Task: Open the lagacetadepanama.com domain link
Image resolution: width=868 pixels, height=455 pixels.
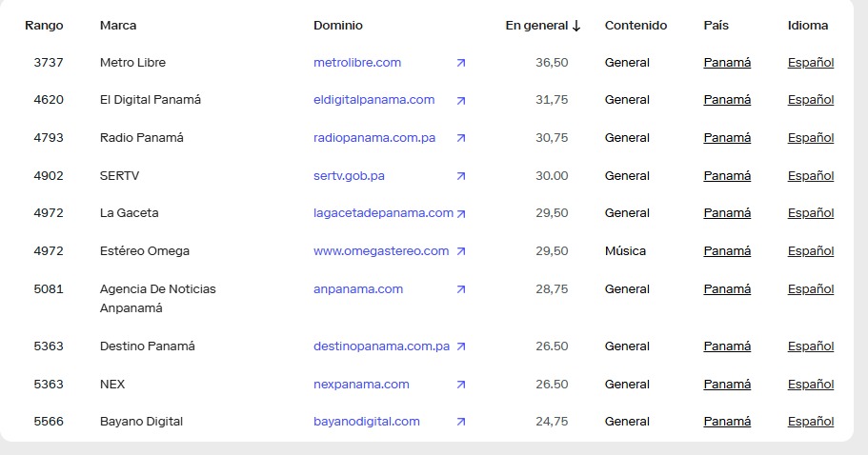Action: pos(383,213)
